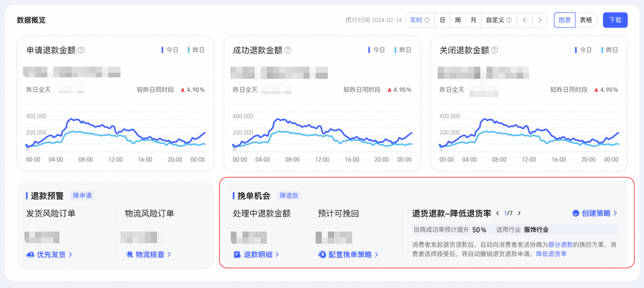644x288 pixels.
Task: Open the 配置挽单策略 link
Action: coord(350,254)
